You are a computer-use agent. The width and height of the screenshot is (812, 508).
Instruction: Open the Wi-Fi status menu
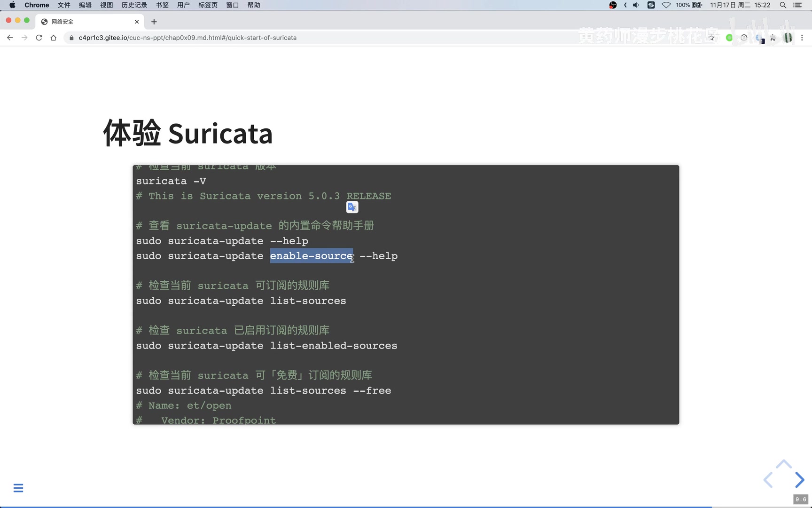click(x=666, y=5)
